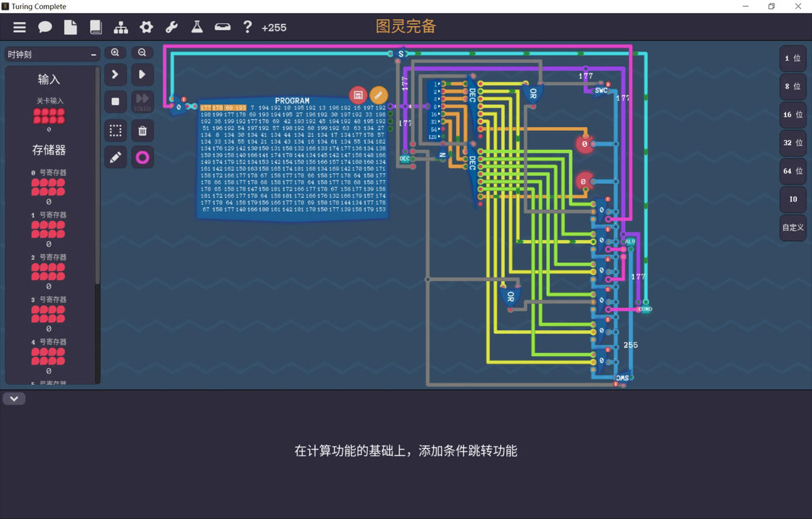
Task: Select the 8 位 component tab
Action: 793,86
